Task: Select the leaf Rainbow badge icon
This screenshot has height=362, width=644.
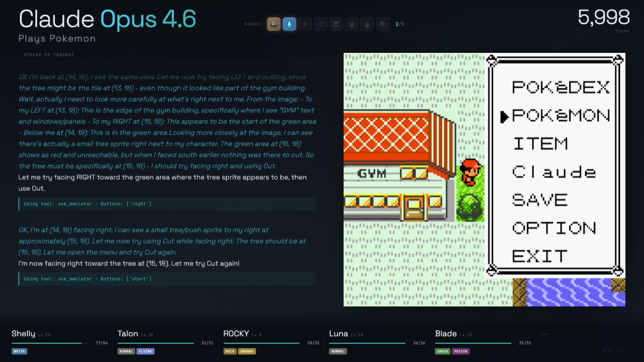Action: (x=320, y=24)
